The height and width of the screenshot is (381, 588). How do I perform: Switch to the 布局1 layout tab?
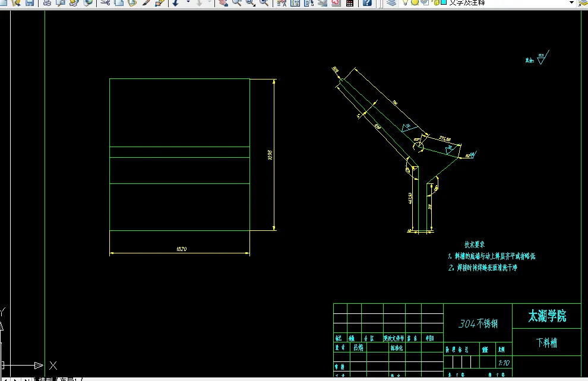(x=68, y=379)
